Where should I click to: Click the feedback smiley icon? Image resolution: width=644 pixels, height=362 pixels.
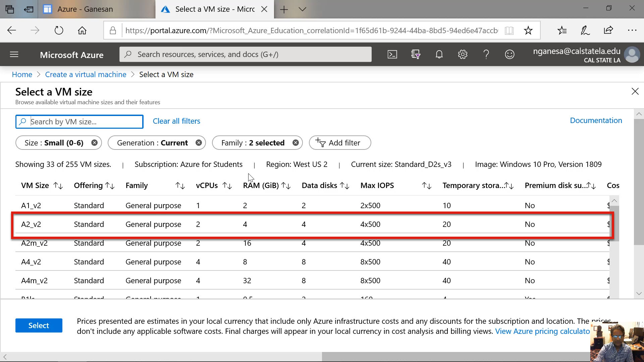pos(509,54)
